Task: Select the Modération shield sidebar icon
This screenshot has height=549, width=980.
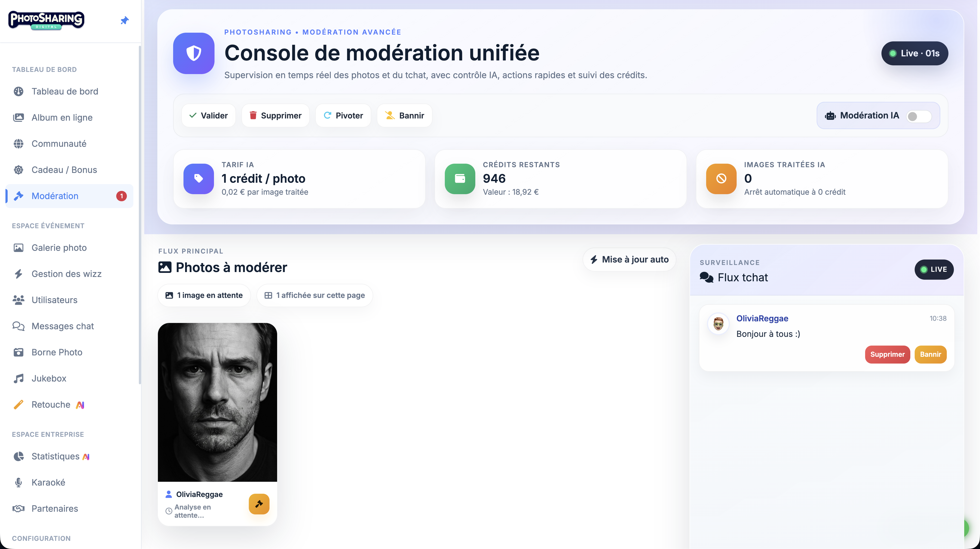Action: click(19, 196)
